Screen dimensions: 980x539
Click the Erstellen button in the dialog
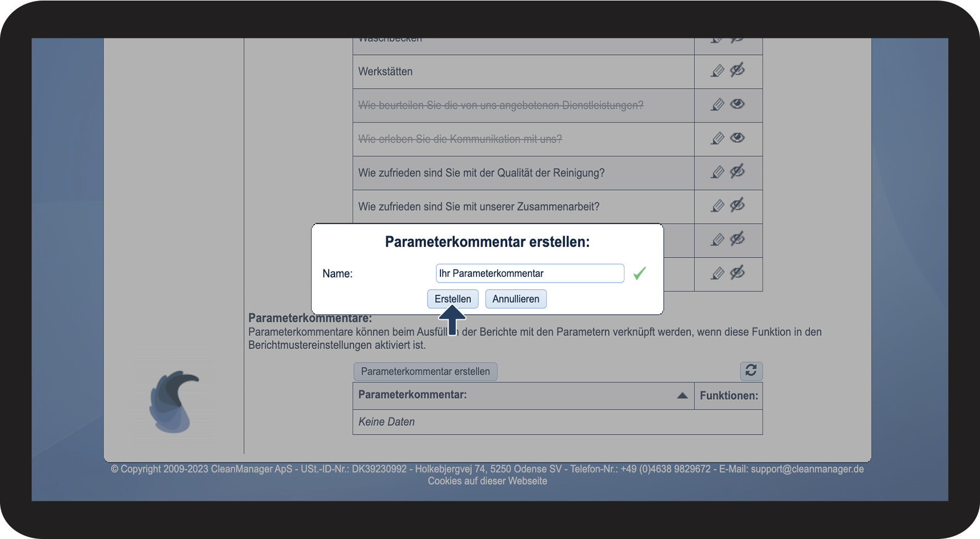pos(453,299)
